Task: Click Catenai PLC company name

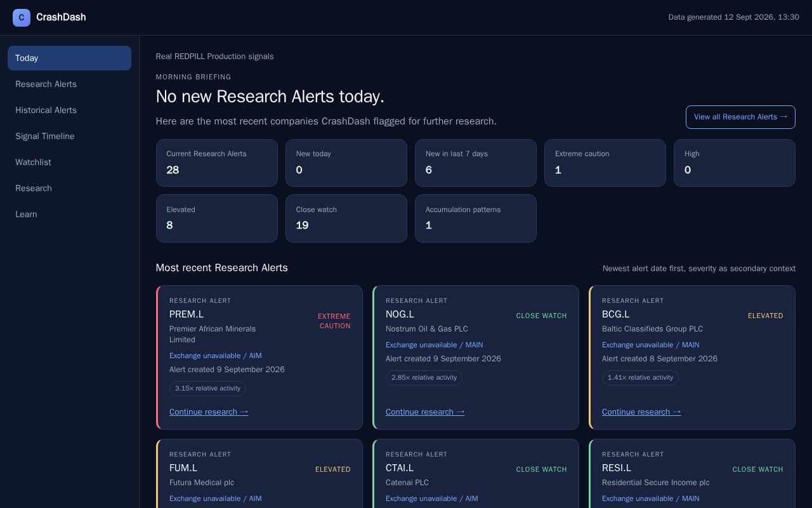Action: [x=407, y=483]
